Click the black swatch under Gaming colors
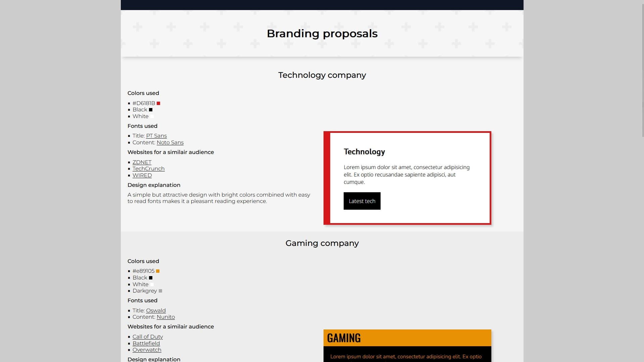Screen dimensions: 644x362 pyautogui.click(x=151, y=278)
